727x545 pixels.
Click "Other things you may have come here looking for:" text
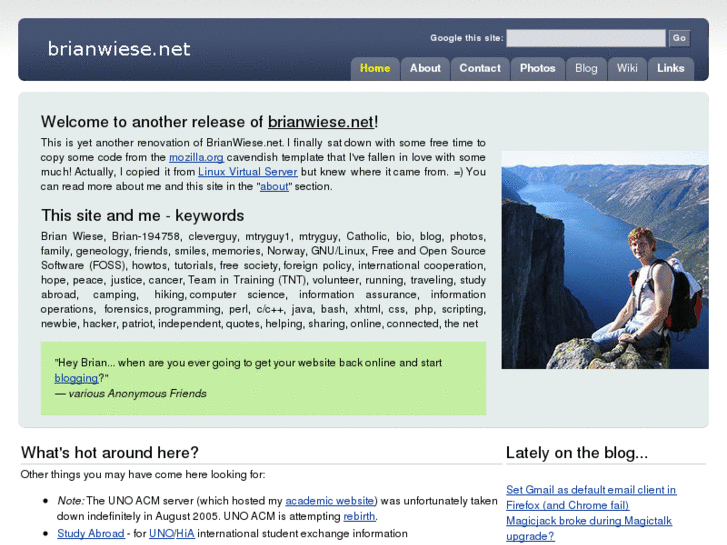(143, 474)
